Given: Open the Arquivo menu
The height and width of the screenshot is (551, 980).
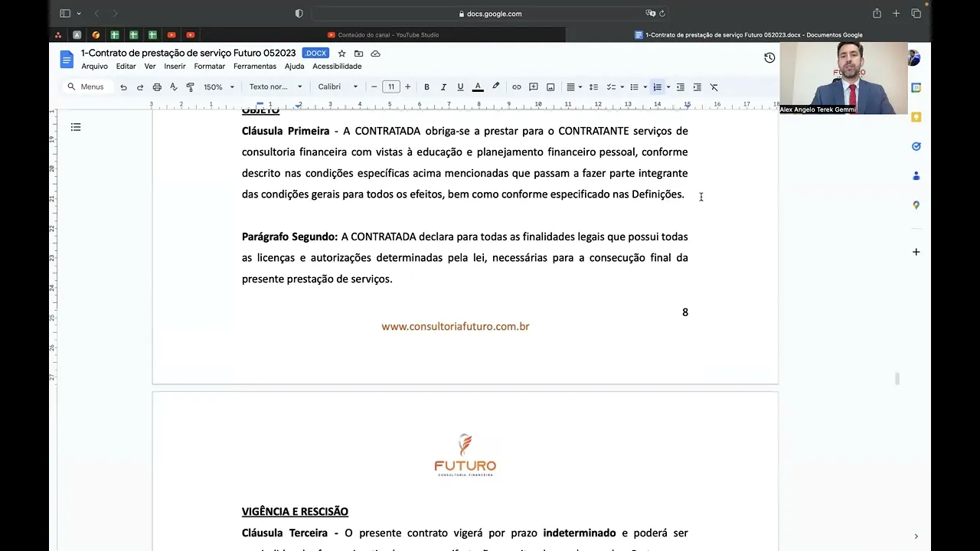Looking at the screenshot, I should [x=95, y=67].
